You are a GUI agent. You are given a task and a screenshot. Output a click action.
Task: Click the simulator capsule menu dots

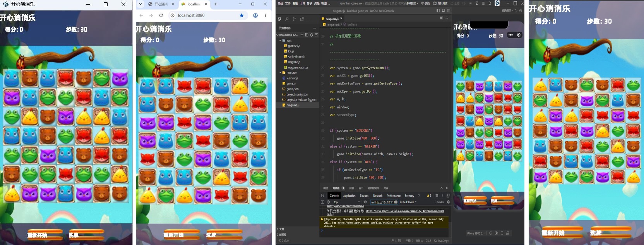511,35
